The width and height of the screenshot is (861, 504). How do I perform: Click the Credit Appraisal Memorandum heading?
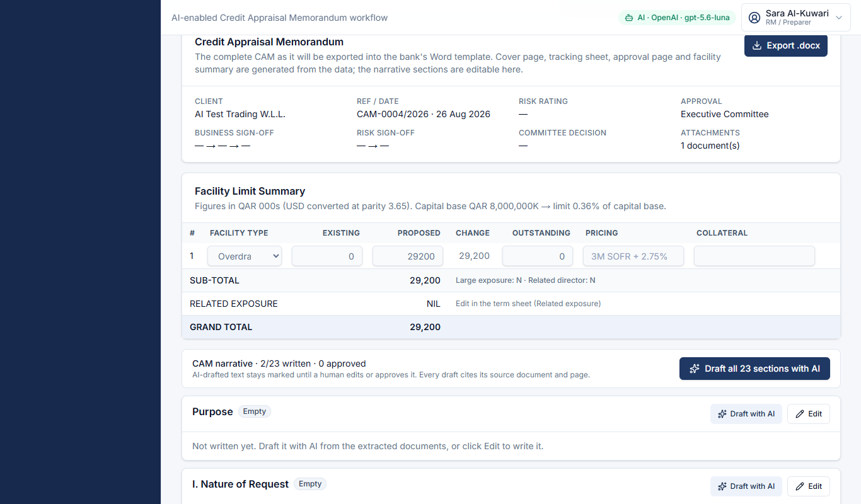point(269,42)
